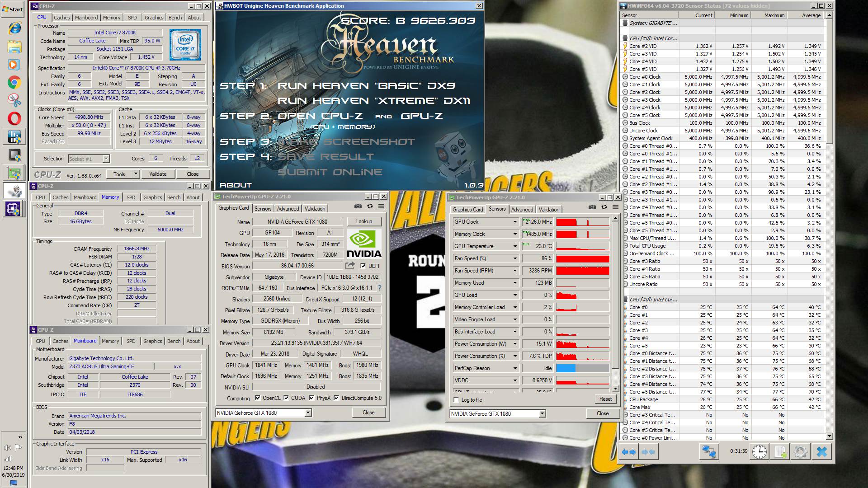Toggle DirectCompute 5.0 checkbox
This screenshot has height=488, width=868.
(x=336, y=398)
